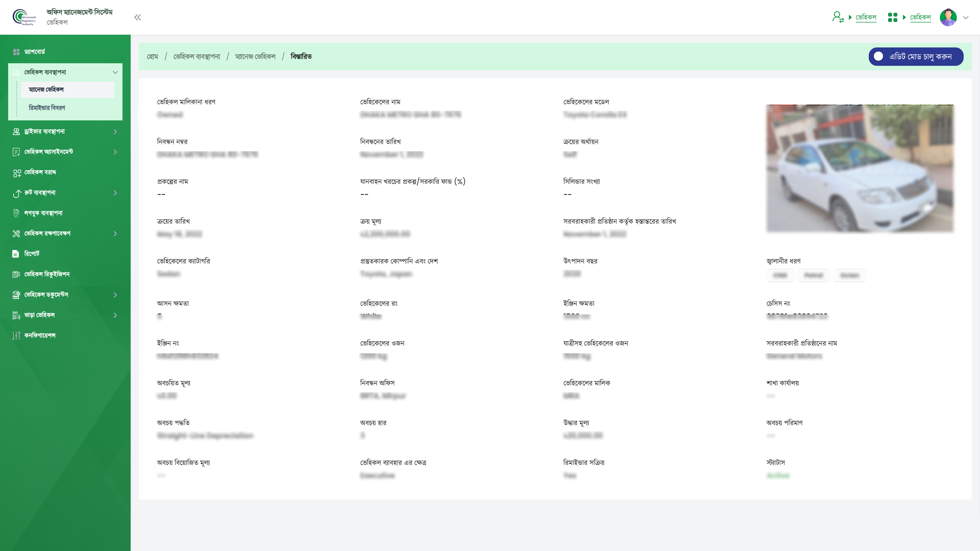Click the রিমাইন্ডার সক্রিয় field label
This screenshot has height=551, width=980.
pos(584,463)
